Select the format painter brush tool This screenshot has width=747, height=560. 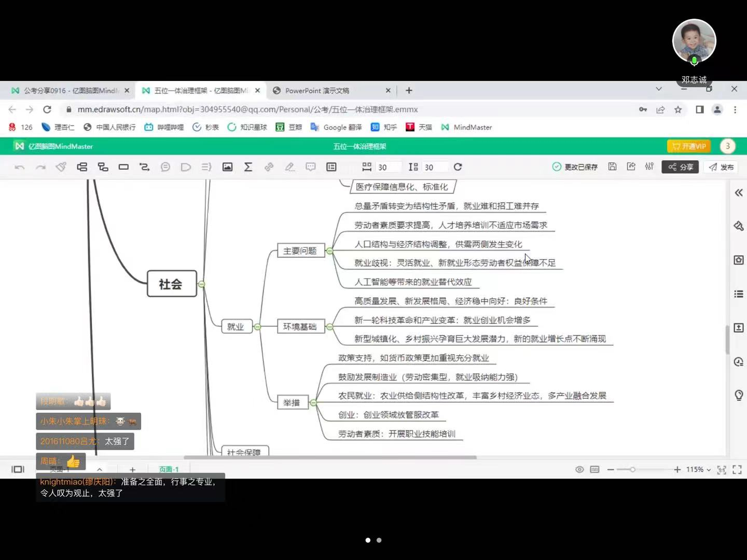point(61,167)
